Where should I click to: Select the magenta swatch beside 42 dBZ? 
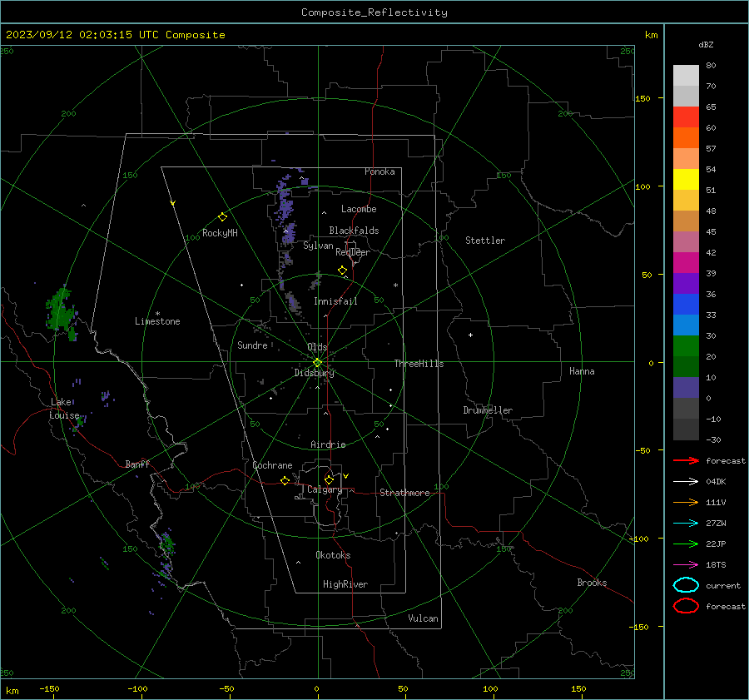coord(686,262)
